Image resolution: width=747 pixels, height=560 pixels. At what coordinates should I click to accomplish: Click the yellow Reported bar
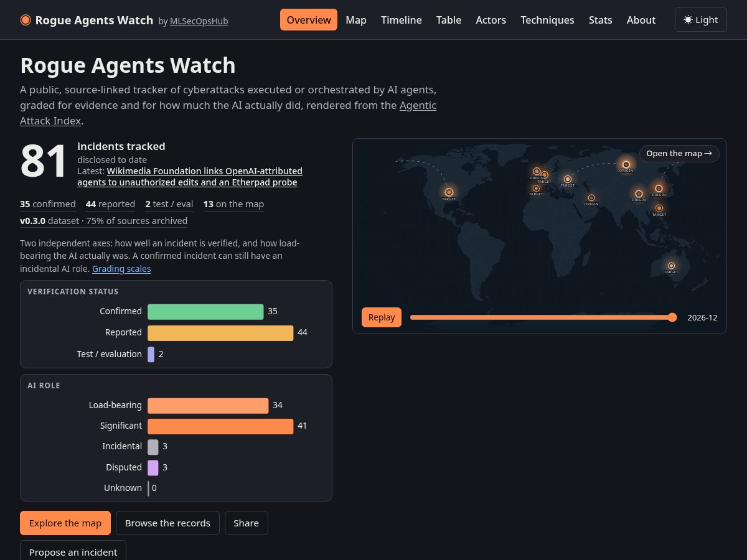pos(220,333)
